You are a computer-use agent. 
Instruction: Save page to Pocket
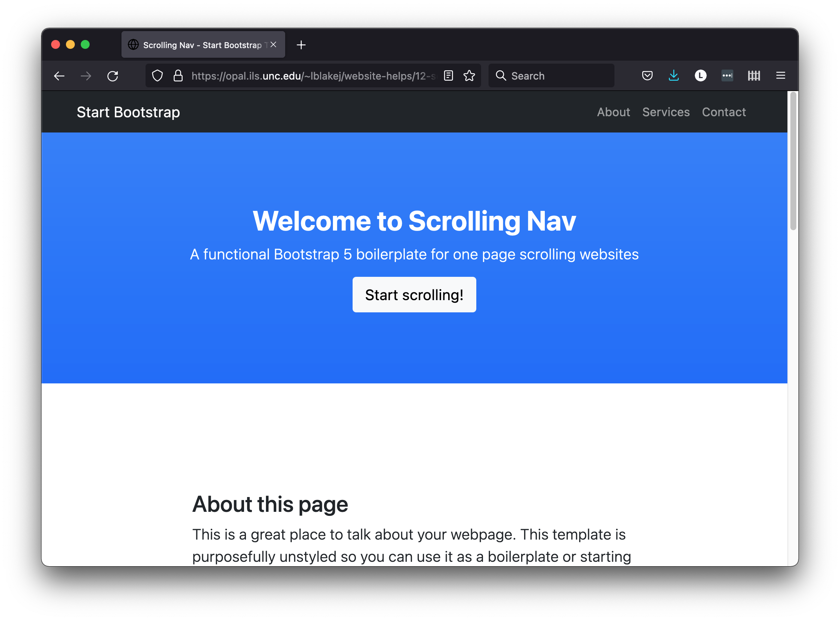[647, 76]
